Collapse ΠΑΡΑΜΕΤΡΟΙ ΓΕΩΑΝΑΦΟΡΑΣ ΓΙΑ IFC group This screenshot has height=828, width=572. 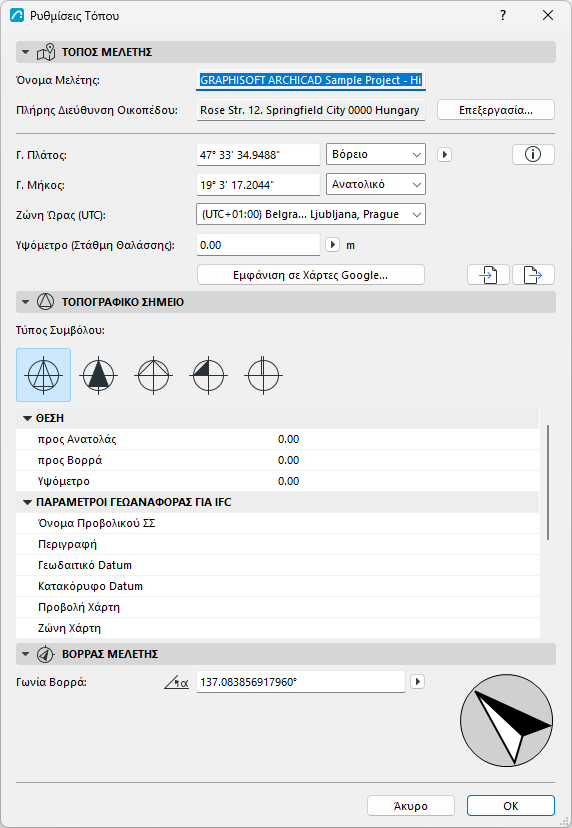pyautogui.click(x=27, y=502)
